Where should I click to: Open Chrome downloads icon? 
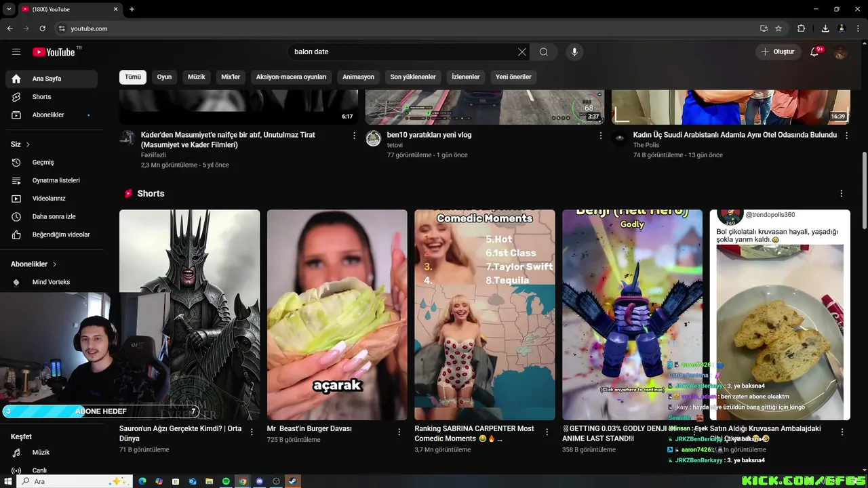825,28
